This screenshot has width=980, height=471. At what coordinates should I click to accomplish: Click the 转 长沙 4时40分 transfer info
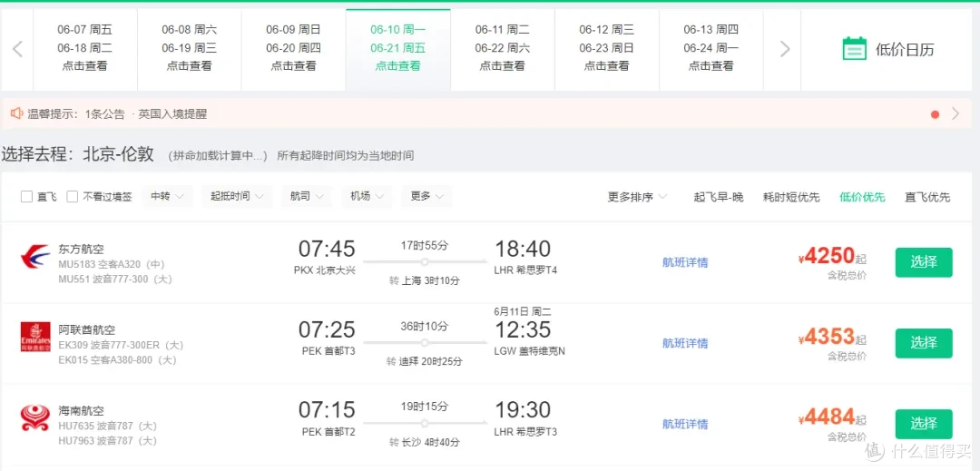pos(425,442)
